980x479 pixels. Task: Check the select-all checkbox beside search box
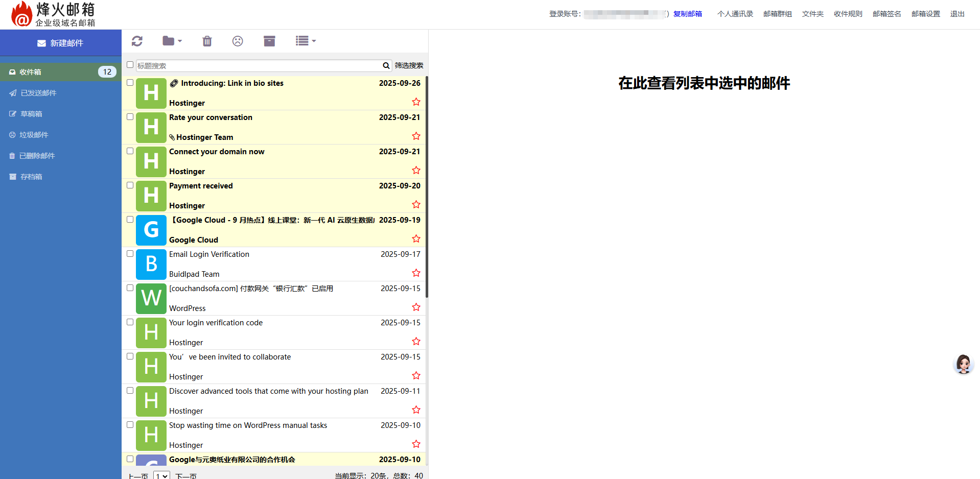click(130, 65)
